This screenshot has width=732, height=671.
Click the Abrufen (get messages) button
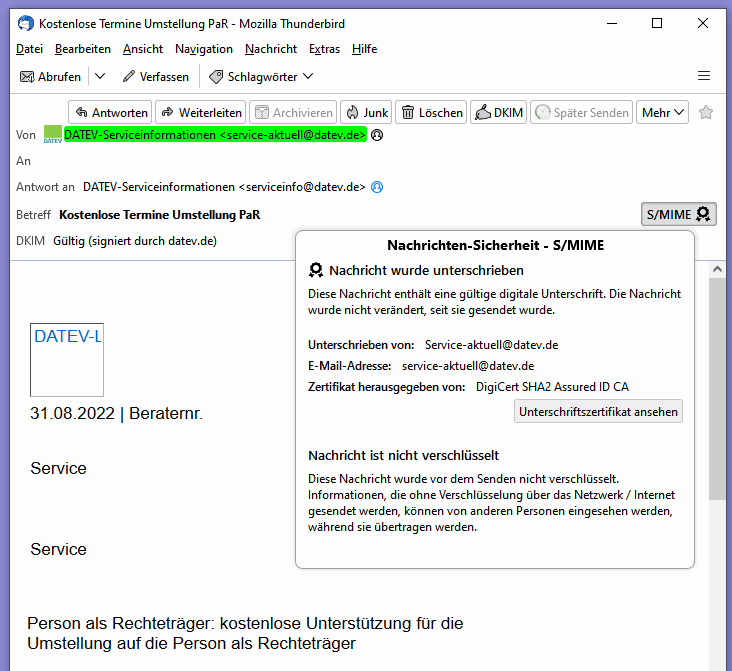coord(51,77)
